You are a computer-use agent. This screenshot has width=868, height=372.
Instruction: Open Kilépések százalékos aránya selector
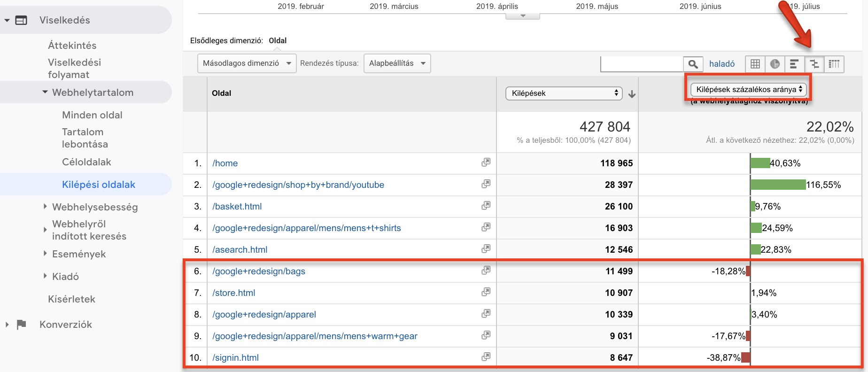point(749,89)
